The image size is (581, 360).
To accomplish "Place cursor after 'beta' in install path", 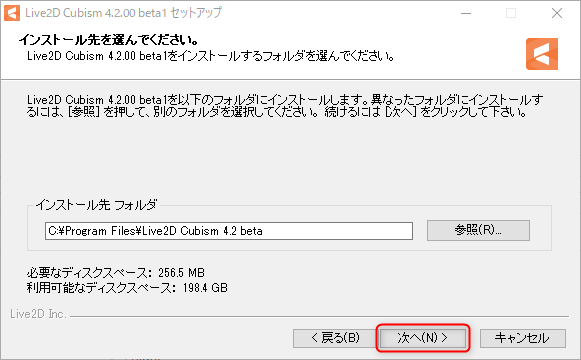I will point(263,231).
